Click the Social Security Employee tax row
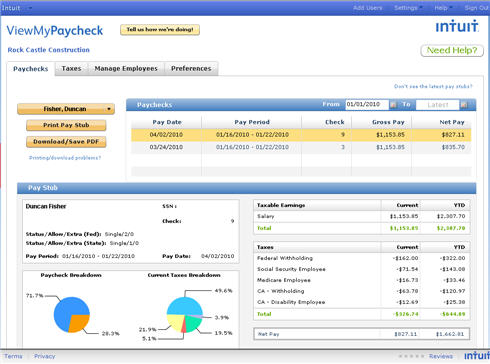490x364 pixels. pos(362,269)
